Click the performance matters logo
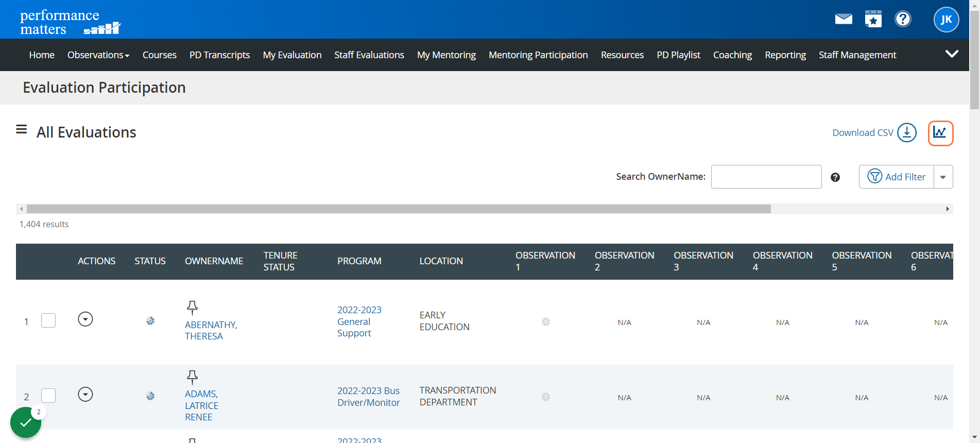Viewport: 980px width, 443px height. pyautogui.click(x=70, y=22)
